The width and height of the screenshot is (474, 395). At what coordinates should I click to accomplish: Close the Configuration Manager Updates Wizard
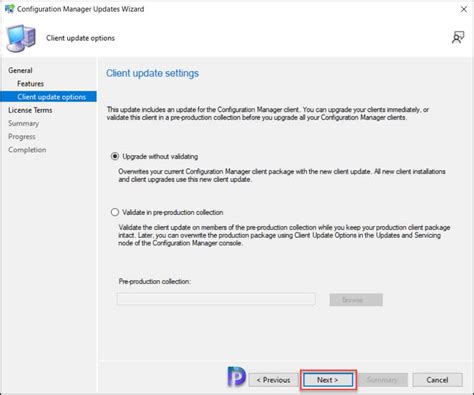[x=463, y=9]
